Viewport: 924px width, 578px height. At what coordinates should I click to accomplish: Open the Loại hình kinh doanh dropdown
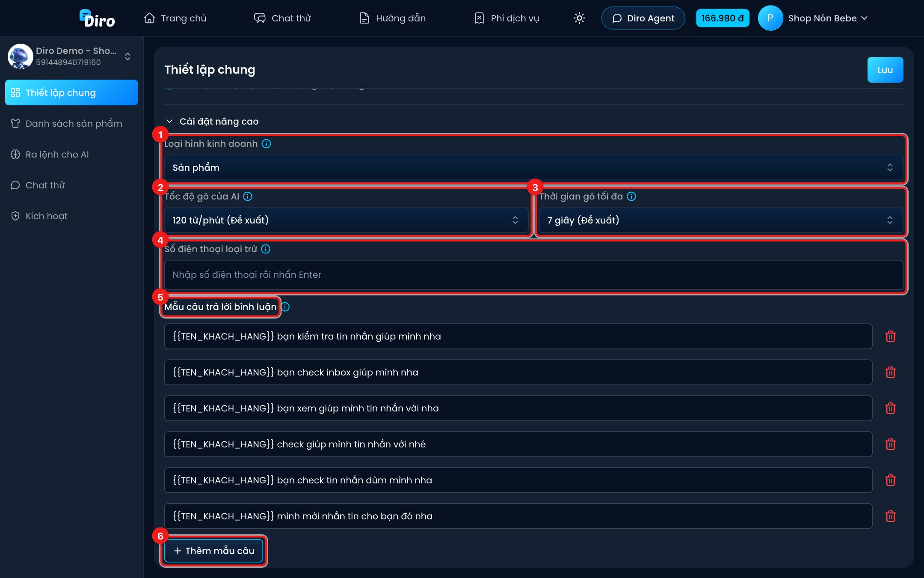(x=533, y=167)
